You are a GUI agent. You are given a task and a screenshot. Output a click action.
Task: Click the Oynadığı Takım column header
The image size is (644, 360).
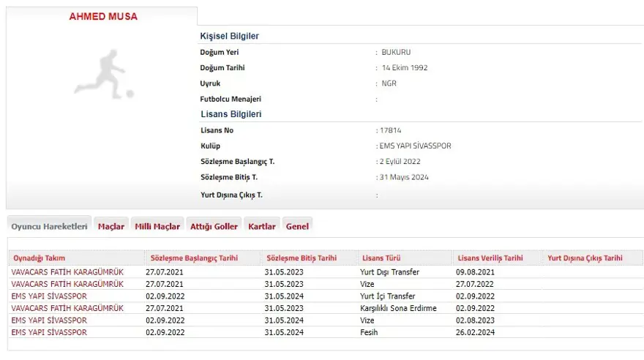[x=40, y=258]
